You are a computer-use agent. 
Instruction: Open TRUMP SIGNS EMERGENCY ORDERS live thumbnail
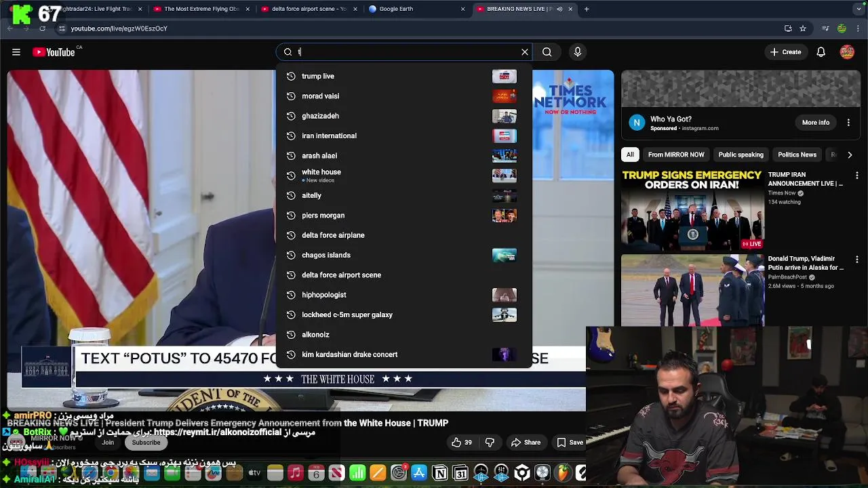tap(692, 209)
